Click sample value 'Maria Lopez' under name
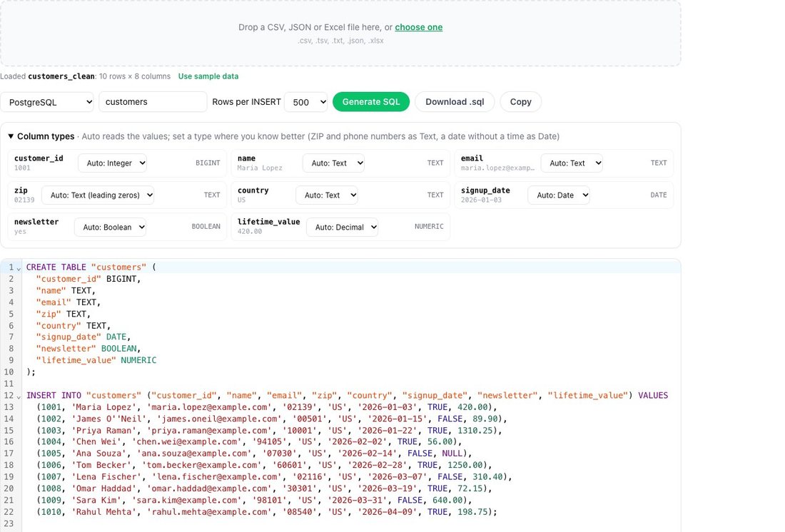 260,168
